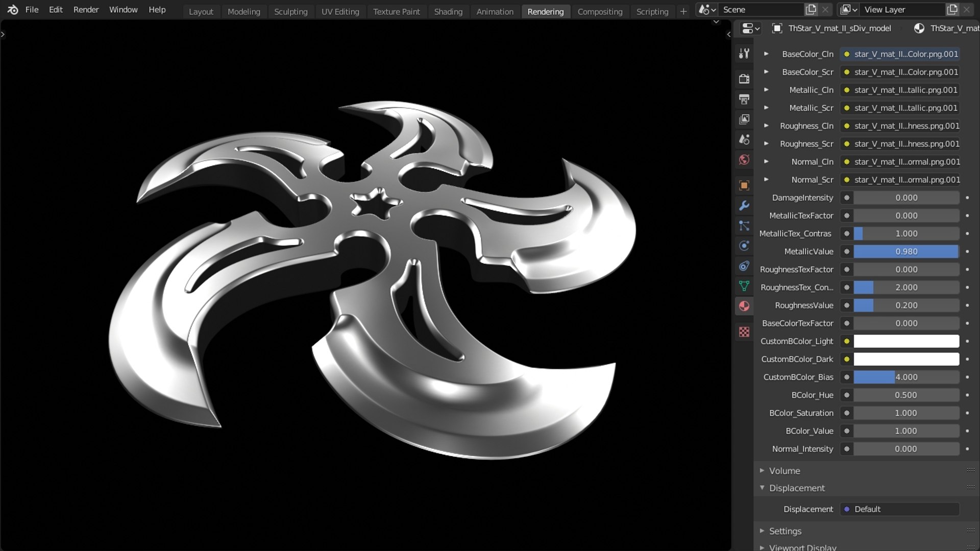This screenshot has height=551, width=980.
Task: Open the Blender logo application menu
Action: coord(13,10)
